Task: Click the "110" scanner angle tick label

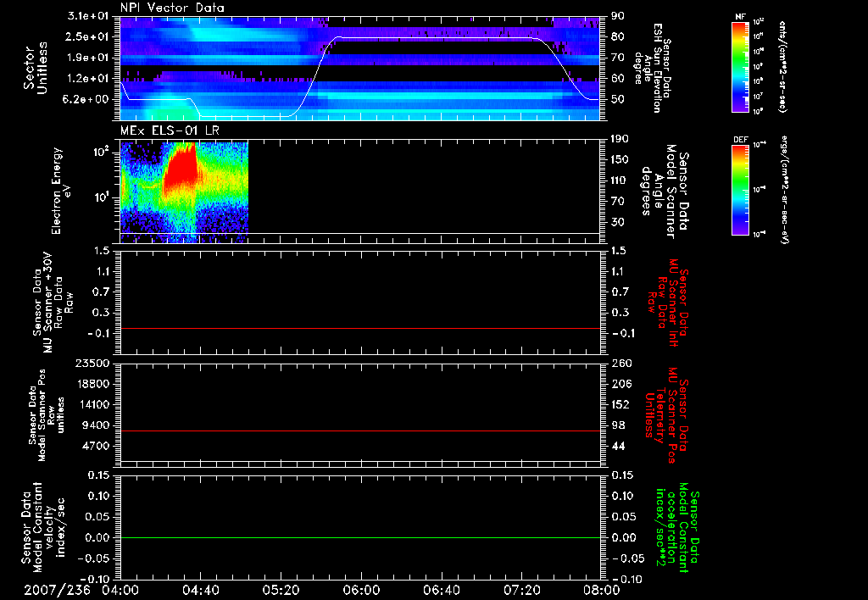Action: click(x=620, y=181)
